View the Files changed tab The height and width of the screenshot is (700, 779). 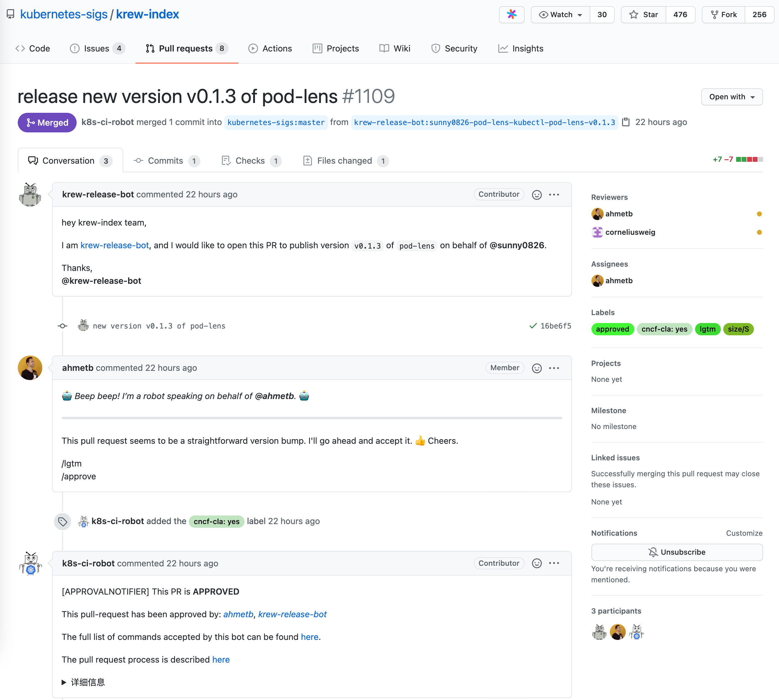click(x=346, y=161)
